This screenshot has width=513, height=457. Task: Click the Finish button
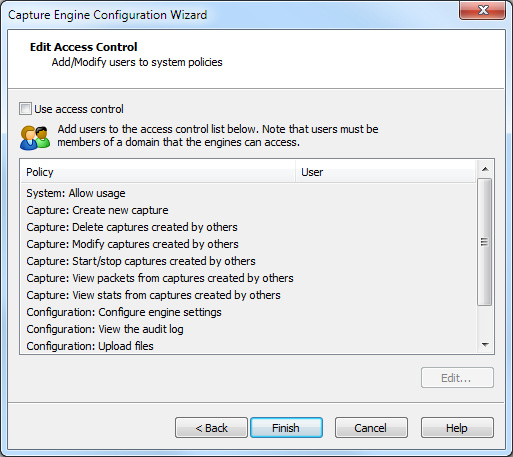pos(286,428)
